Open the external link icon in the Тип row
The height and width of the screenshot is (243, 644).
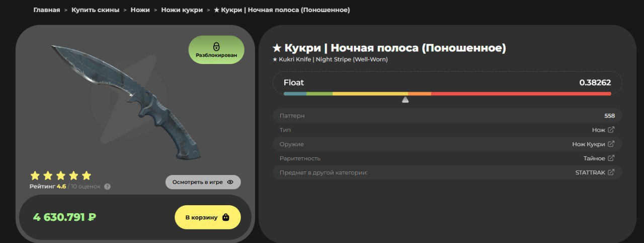[611, 130]
